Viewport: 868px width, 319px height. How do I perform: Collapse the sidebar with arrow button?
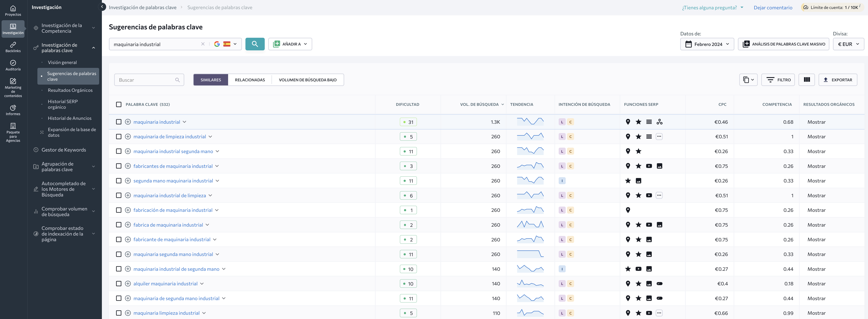[102, 7]
